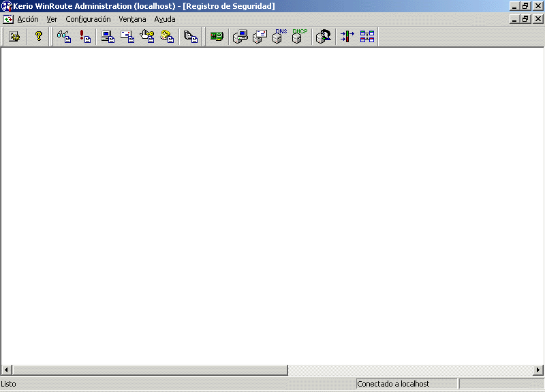Open the DHCP server settings icon
Viewport: 545px width, 392px height.
[299, 36]
